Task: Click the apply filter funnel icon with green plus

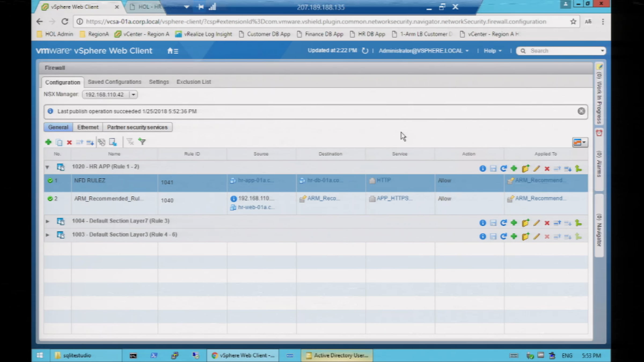Action: tap(142, 141)
